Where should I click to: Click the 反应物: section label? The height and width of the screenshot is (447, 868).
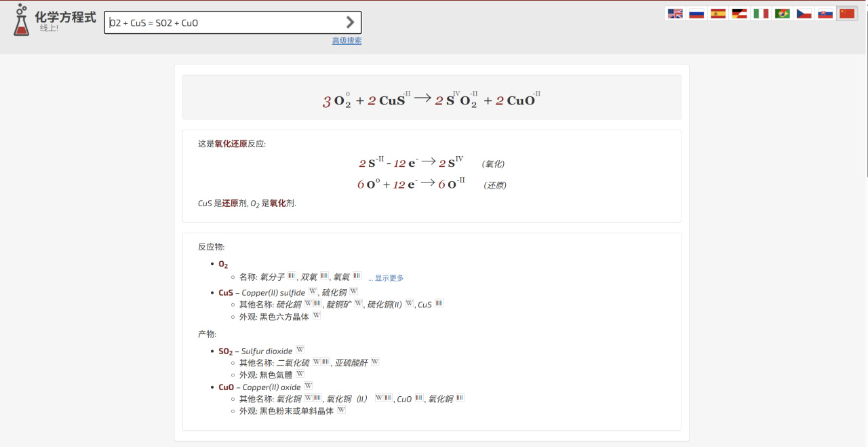(x=211, y=247)
